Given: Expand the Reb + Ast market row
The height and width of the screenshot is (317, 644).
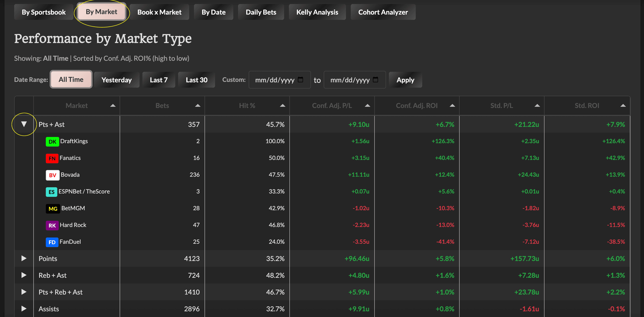Looking at the screenshot, I should (x=24, y=275).
